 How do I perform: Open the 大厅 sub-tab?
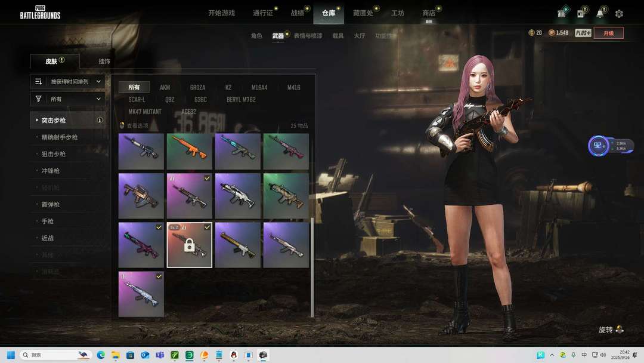[360, 36]
